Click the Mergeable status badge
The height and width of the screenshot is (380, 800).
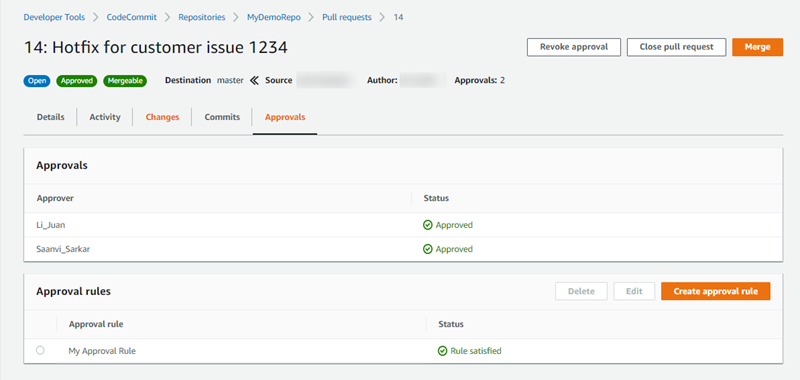(125, 81)
